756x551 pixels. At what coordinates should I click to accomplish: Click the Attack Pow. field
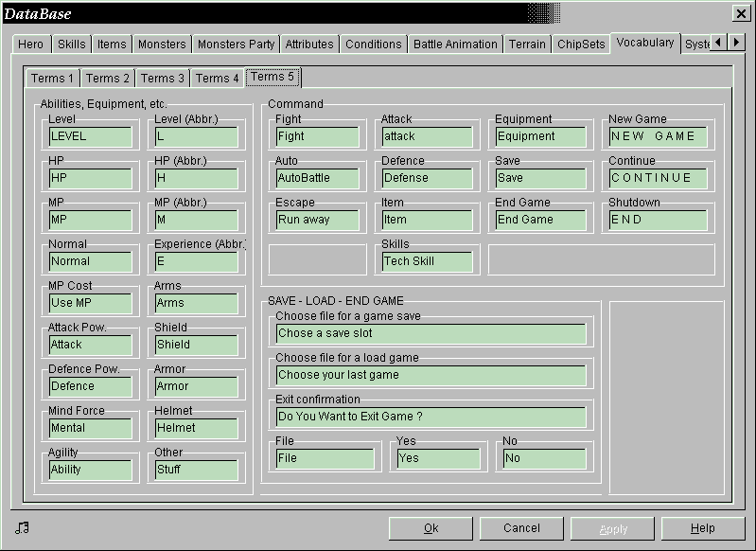[x=90, y=345]
